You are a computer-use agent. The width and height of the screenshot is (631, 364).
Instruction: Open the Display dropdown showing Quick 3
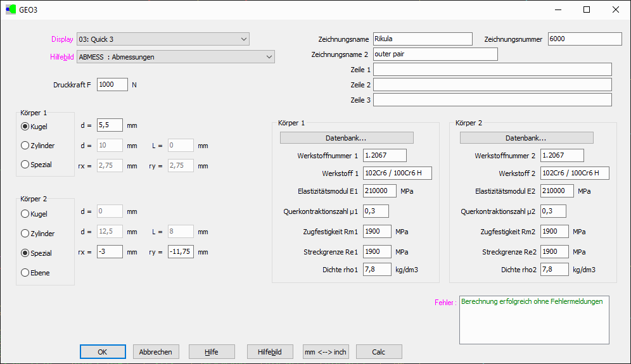pyautogui.click(x=163, y=39)
